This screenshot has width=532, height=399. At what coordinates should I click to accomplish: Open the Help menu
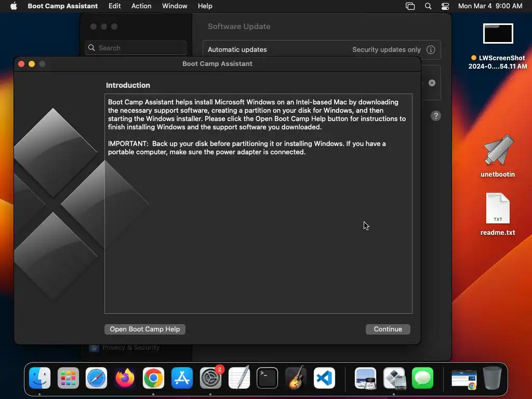coord(205,6)
